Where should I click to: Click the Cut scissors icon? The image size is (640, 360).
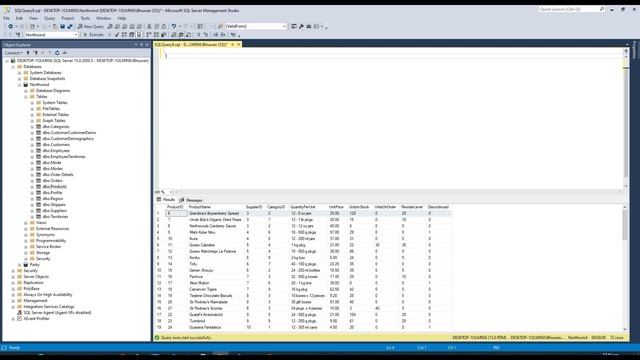pyautogui.click(x=149, y=26)
